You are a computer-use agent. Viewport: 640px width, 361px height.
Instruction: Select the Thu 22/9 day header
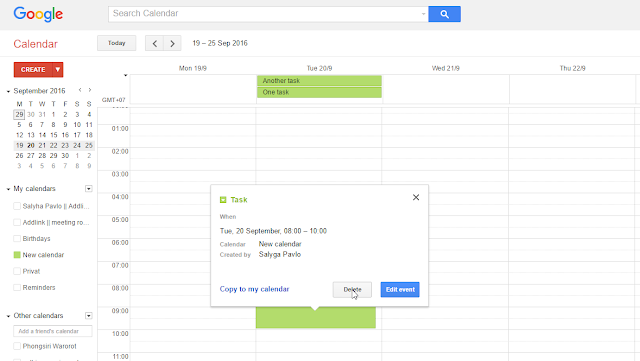(572, 68)
